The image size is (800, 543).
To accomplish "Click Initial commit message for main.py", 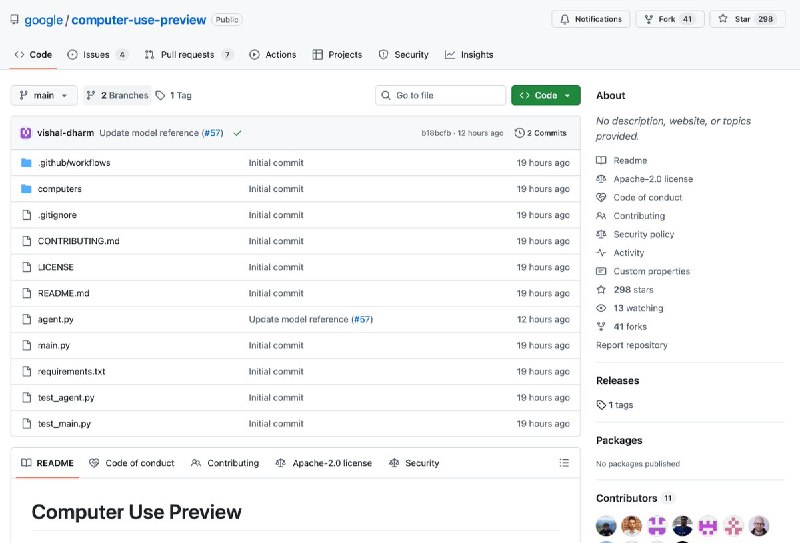I will point(276,345).
